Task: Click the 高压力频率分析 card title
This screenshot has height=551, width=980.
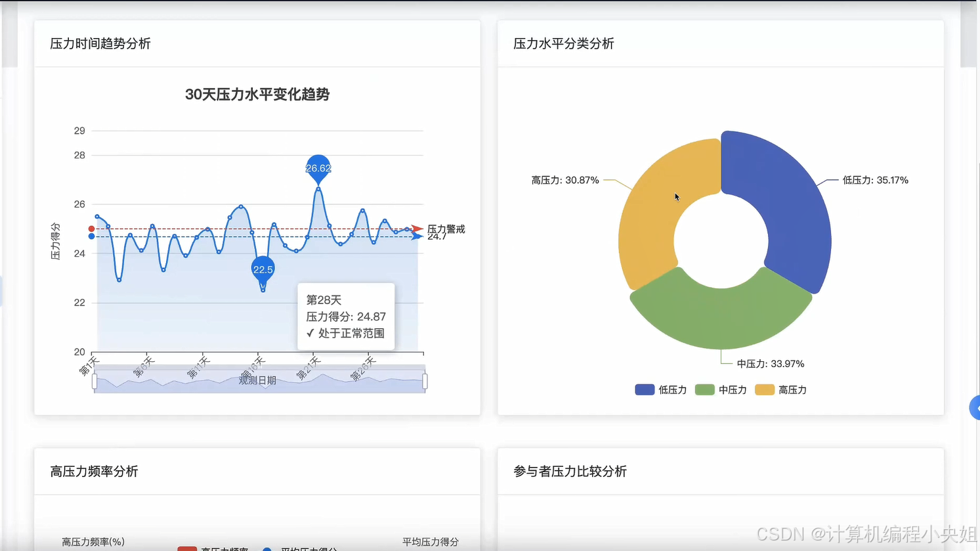Action: click(94, 472)
